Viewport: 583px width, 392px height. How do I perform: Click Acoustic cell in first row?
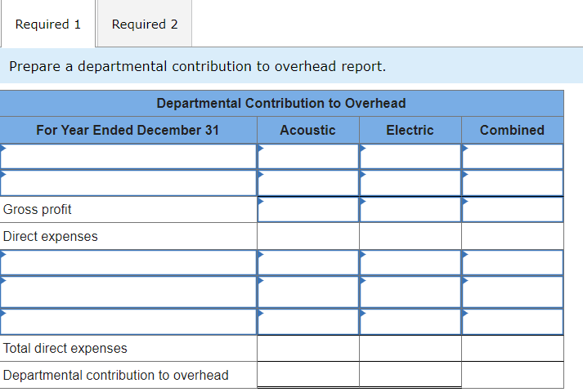[x=307, y=156]
